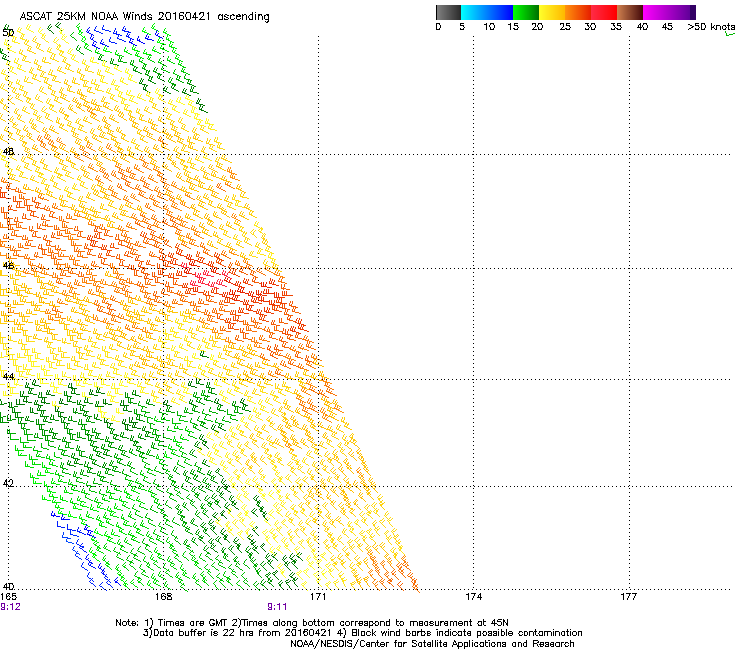Click the brown 35-40 knots legend segment
This screenshot has width=740, height=650.
coord(630,12)
